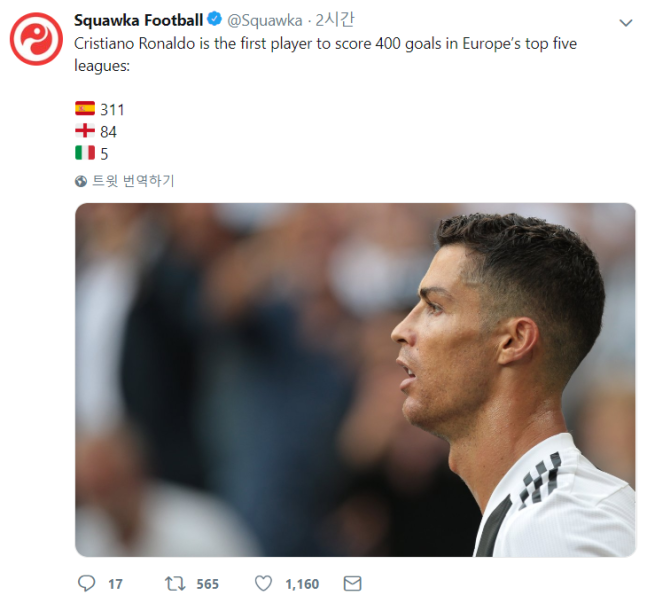Click the like count 1,160

click(x=302, y=584)
